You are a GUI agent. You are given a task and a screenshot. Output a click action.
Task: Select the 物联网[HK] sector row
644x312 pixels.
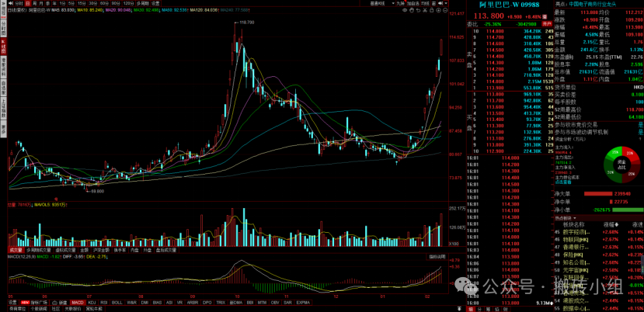(x=599, y=240)
